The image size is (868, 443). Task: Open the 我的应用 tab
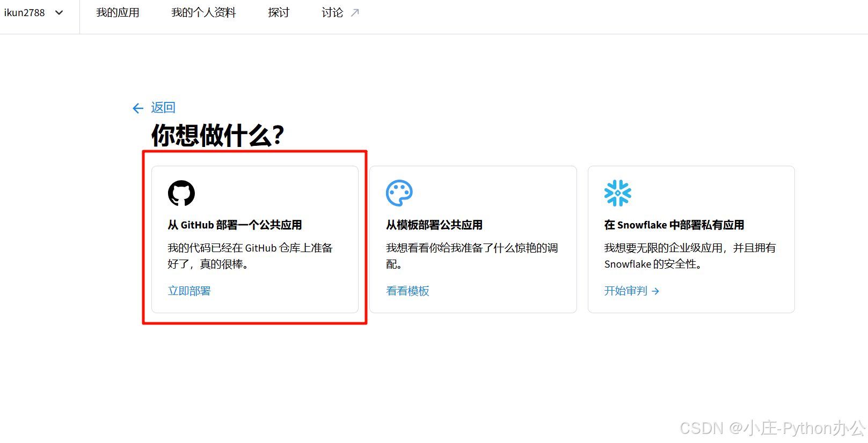tap(118, 12)
